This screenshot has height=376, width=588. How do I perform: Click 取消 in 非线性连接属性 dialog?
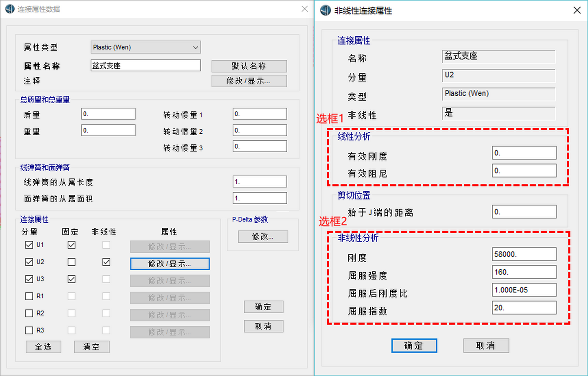click(486, 346)
